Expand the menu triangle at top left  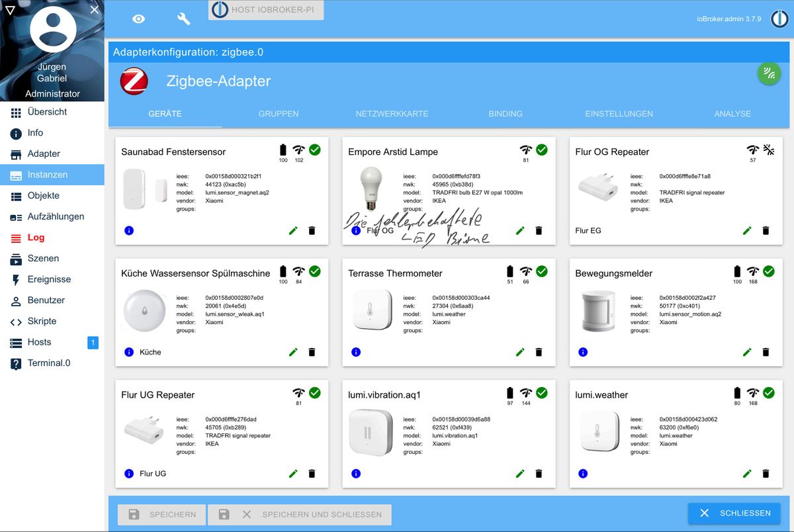[x=9, y=9]
